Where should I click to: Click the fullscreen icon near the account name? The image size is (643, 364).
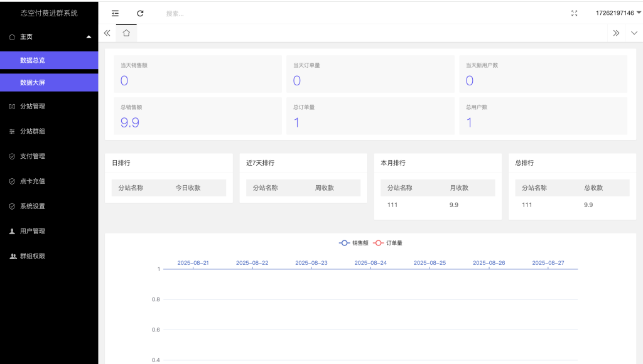(x=574, y=13)
